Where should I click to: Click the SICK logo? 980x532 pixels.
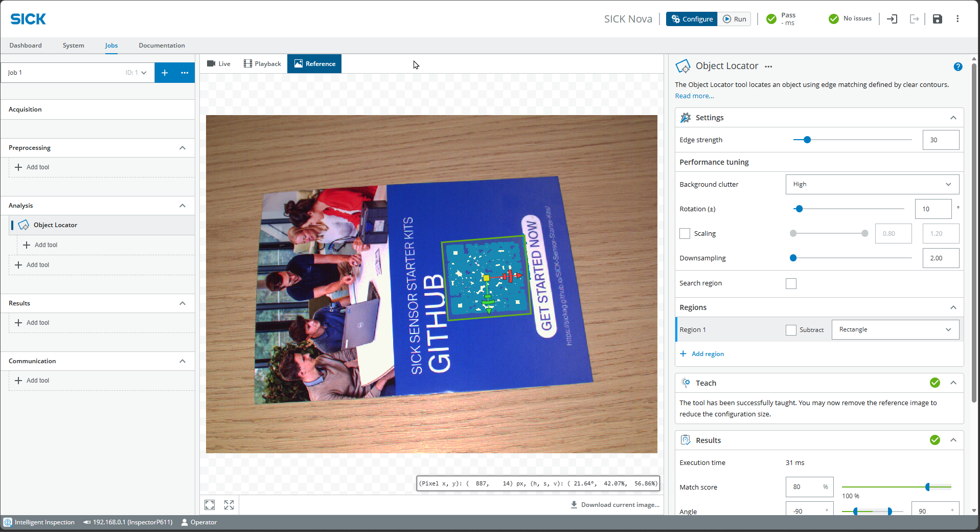pos(28,19)
